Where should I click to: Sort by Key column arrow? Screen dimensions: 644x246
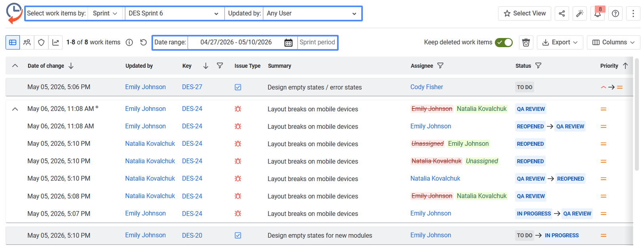tap(206, 66)
